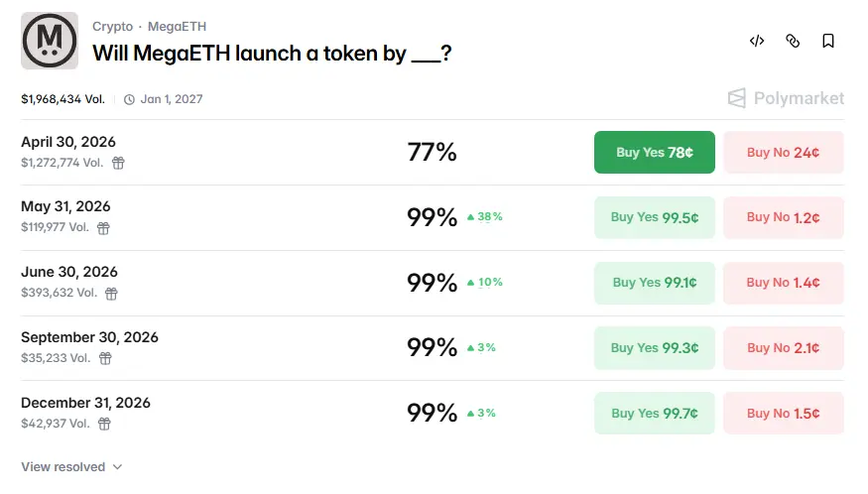Buy No at 1.4¢ for June 30

[x=783, y=283]
